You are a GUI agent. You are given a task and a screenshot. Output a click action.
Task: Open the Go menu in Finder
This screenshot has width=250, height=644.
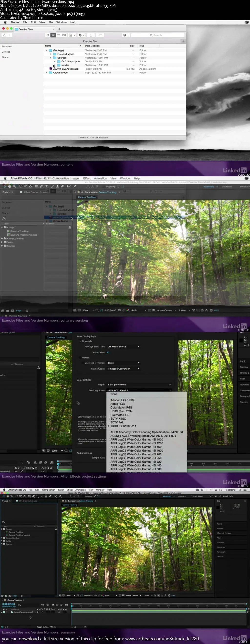(x=51, y=22)
